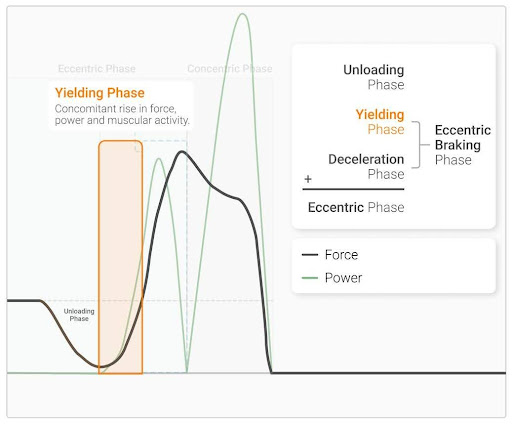Click the tallest green power curve peak
Image resolution: width=512 pixels, height=425 pixels.
[x=242, y=14]
